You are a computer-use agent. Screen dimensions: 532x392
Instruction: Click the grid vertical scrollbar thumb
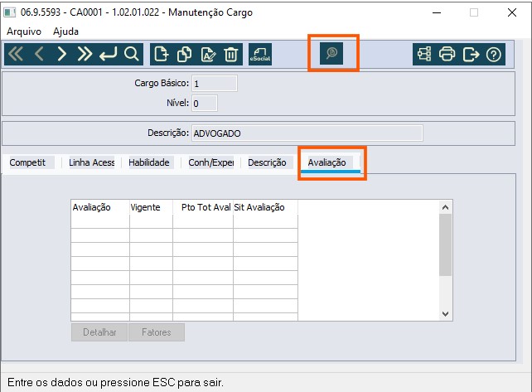446,244
